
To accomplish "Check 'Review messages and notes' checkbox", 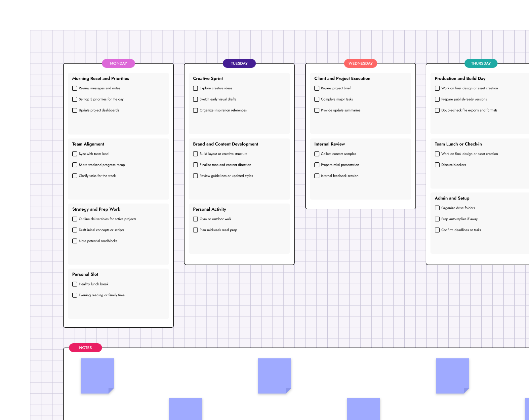I will coord(75,88).
